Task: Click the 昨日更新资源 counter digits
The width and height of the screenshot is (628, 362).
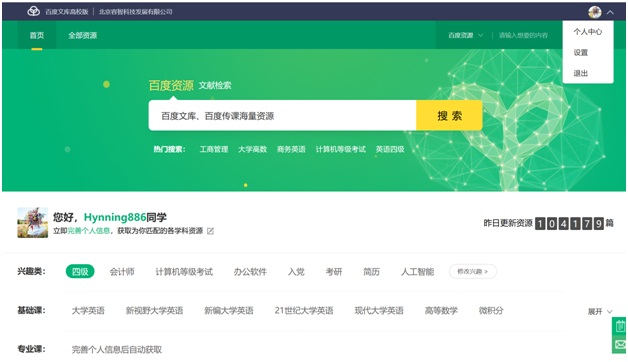Action: (569, 223)
